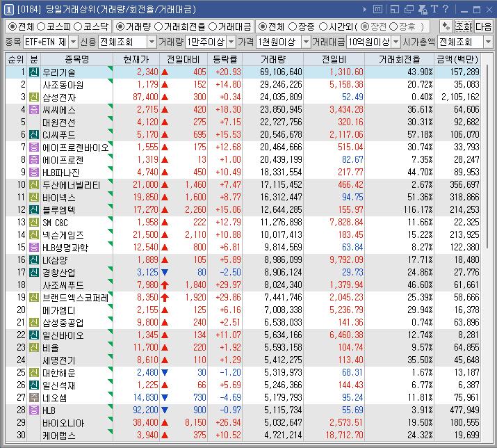Click the 순위 column header

(16, 59)
